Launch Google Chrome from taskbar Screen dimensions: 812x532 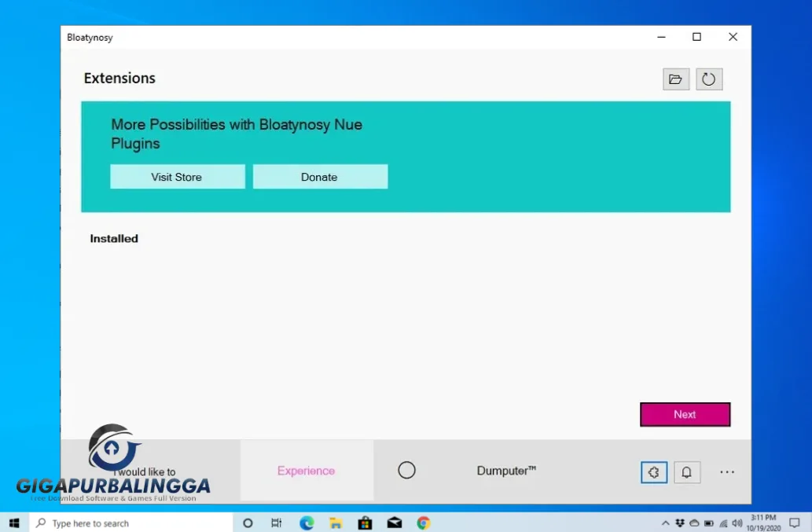click(x=424, y=523)
